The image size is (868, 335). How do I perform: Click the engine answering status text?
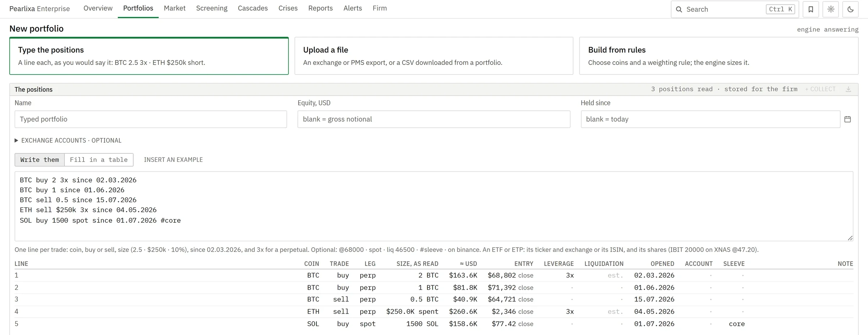tap(827, 29)
